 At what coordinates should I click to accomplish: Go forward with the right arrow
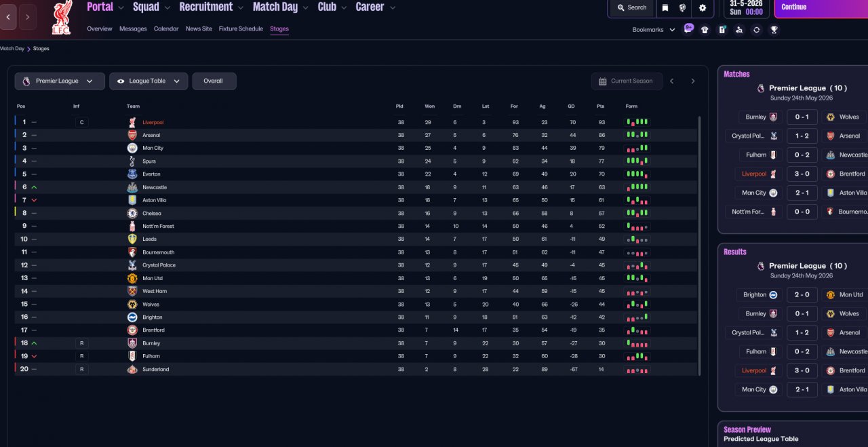(x=28, y=17)
